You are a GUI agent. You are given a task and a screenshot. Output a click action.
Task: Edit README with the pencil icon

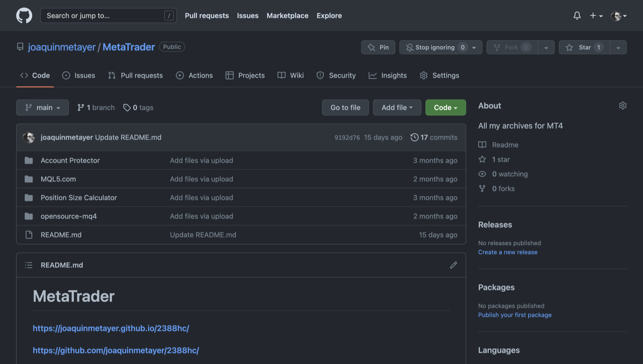coord(453,265)
